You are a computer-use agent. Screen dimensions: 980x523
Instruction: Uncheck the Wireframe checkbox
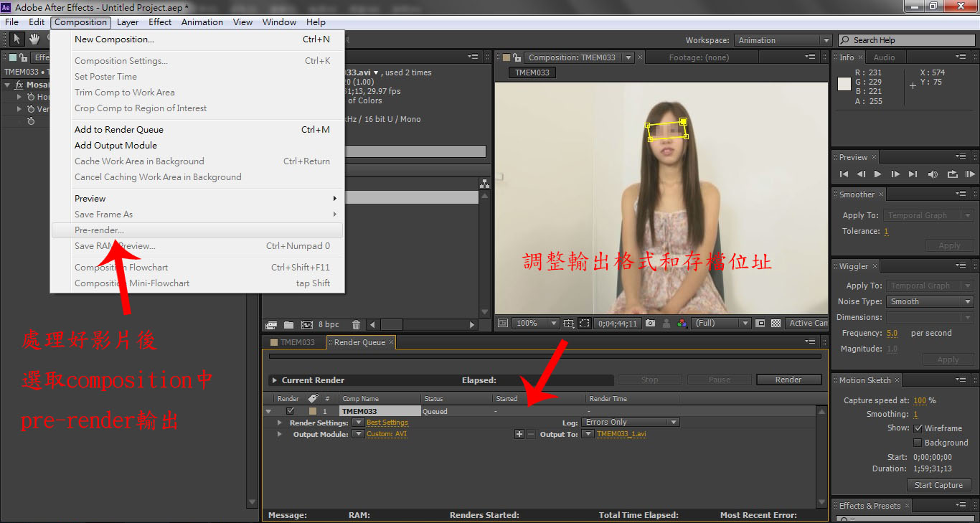tap(918, 428)
